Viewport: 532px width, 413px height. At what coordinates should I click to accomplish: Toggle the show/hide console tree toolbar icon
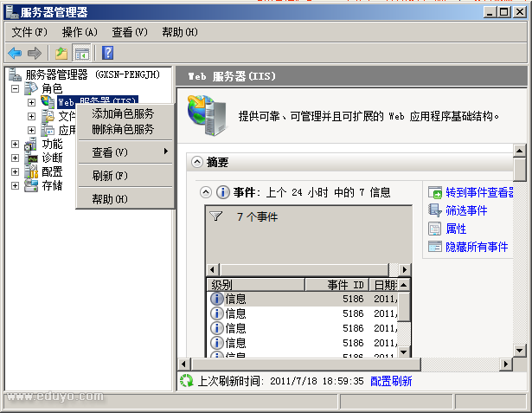tap(81, 54)
